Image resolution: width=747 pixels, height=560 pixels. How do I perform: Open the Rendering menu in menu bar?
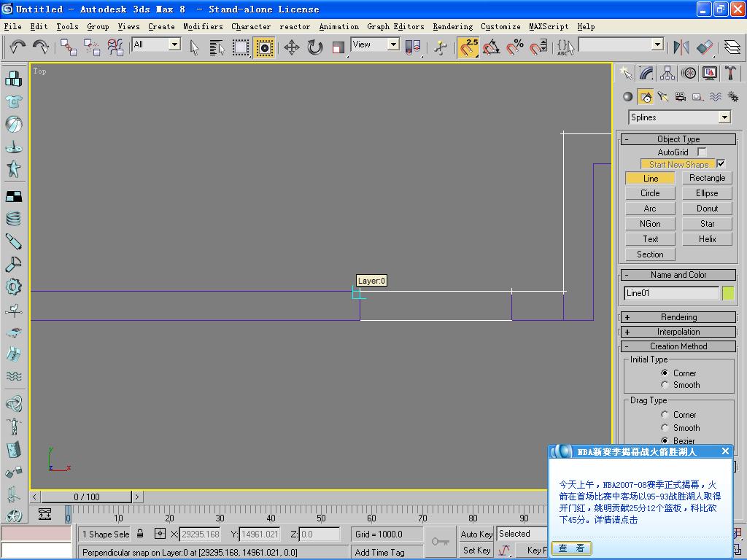[452, 26]
